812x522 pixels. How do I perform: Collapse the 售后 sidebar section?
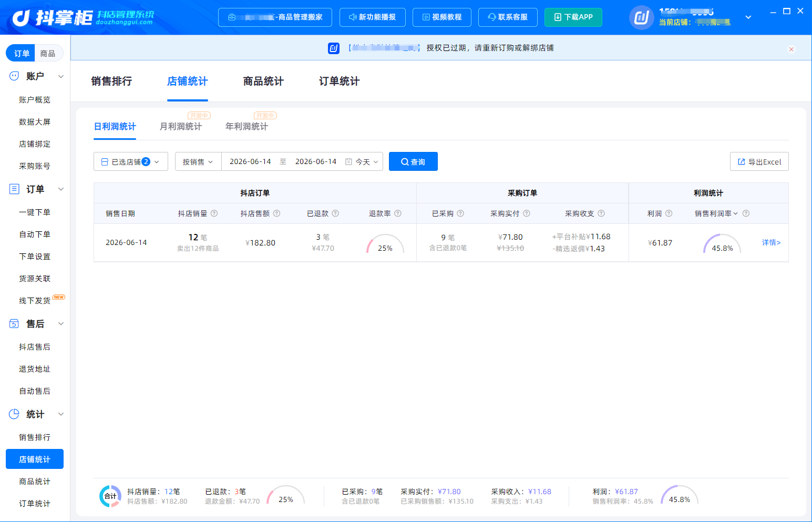(61, 324)
